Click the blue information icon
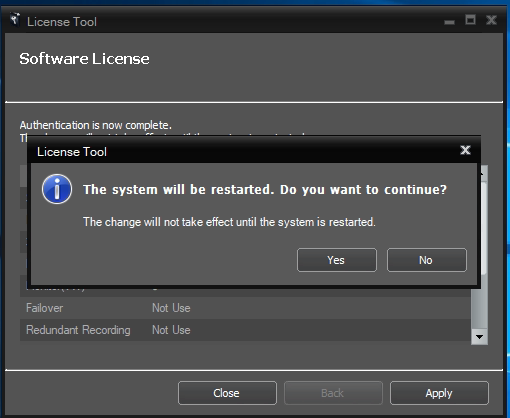 pyautogui.click(x=57, y=189)
